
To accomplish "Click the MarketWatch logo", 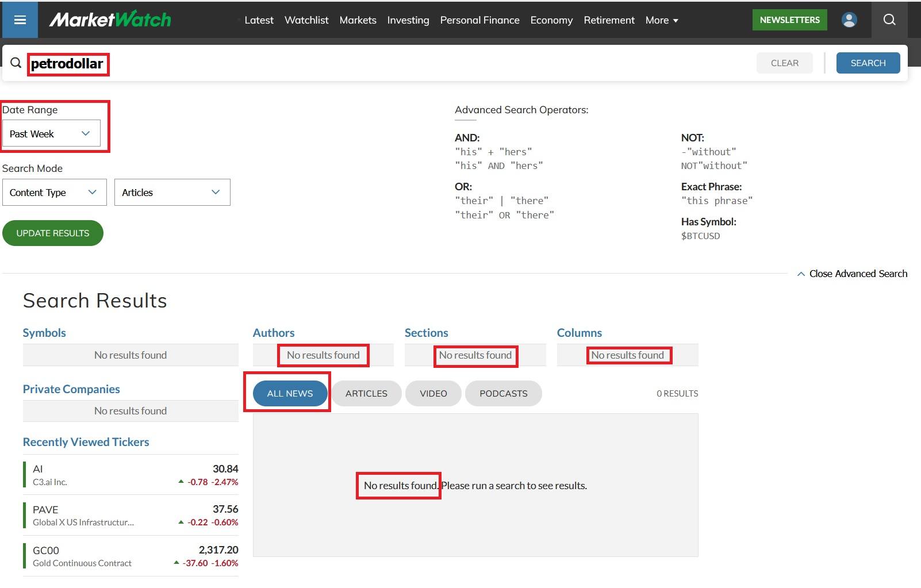I will click(x=110, y=20).
